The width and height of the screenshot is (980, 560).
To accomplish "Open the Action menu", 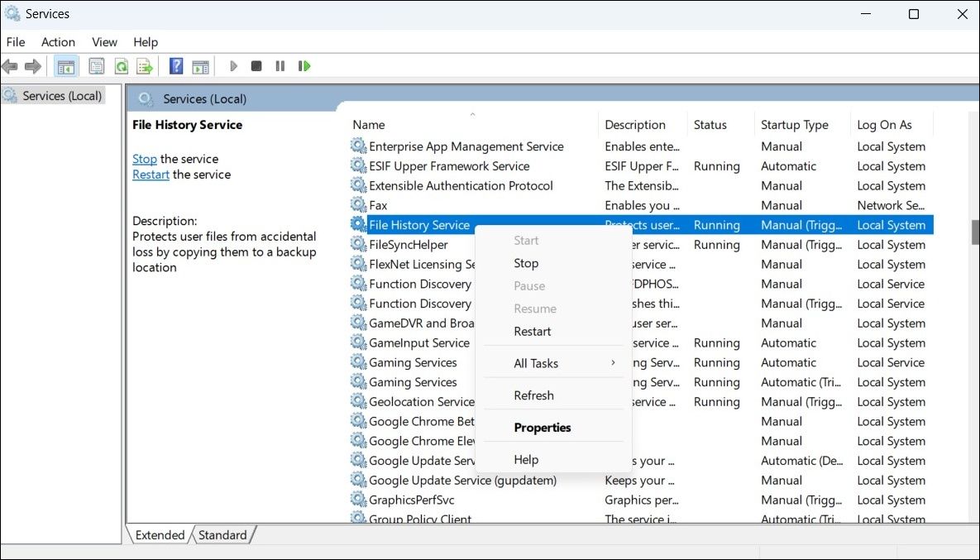I will (58, 42).
